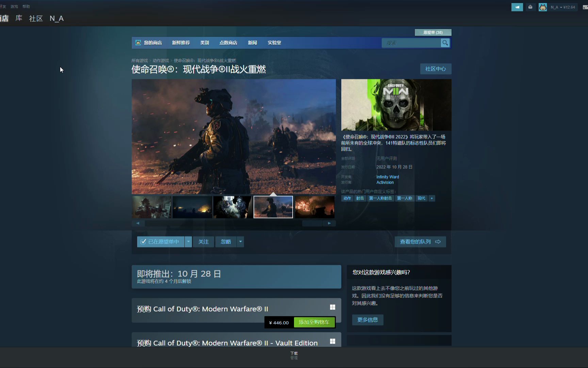The width and height of the screenshot is (588, 368).
Task: Click 下载 管理 at the bottom bar
Action: 294,355
